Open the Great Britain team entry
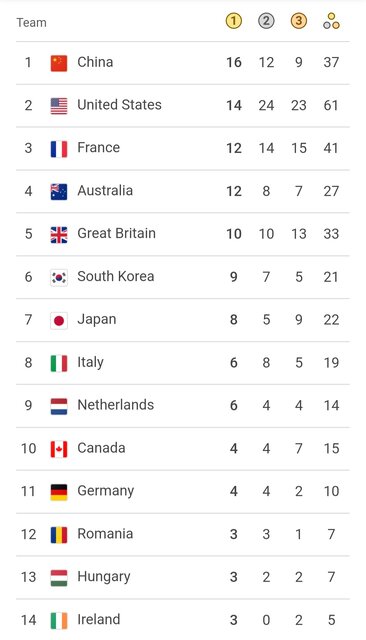The height and width of the screenshot is (640, 366). point(183,234)
